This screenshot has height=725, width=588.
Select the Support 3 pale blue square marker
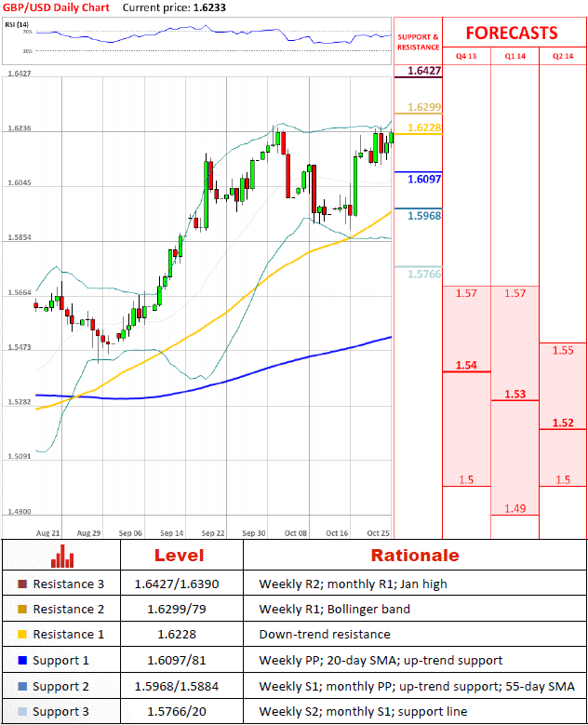[21, 711]
